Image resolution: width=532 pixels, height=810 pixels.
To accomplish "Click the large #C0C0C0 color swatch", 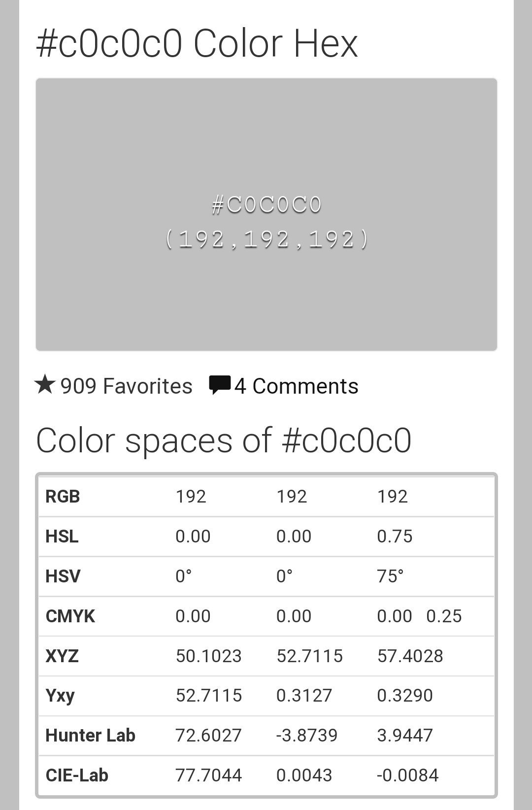I will point(266,214).
